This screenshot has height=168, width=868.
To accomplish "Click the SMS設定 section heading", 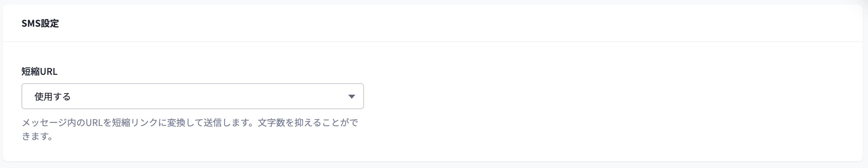I will click(40, 24).
